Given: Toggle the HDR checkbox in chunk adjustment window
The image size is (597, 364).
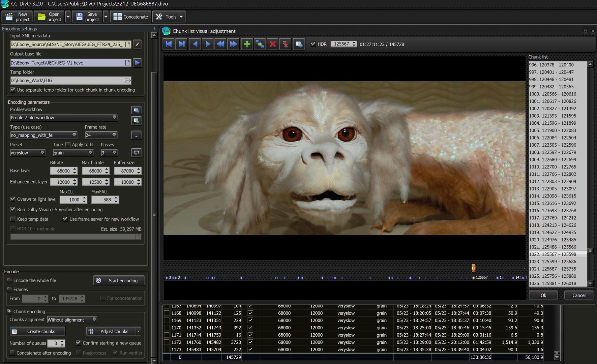Looking at the screenshot, I should [312, 44].
